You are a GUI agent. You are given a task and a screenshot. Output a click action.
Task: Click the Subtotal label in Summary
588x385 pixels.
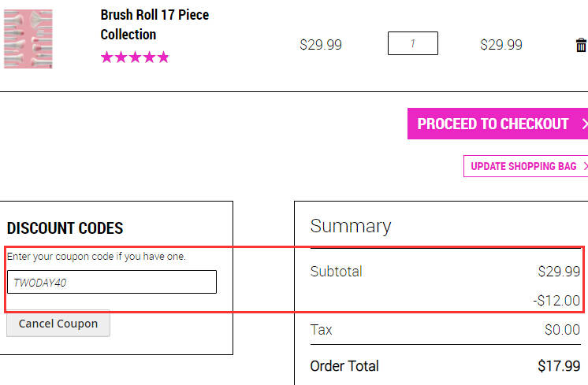(x=336, y=272)
